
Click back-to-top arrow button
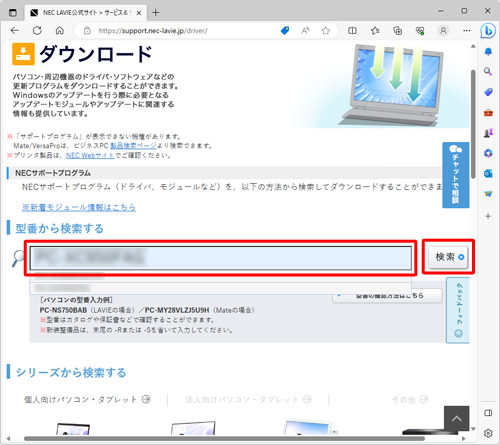[x=456, y=418]
